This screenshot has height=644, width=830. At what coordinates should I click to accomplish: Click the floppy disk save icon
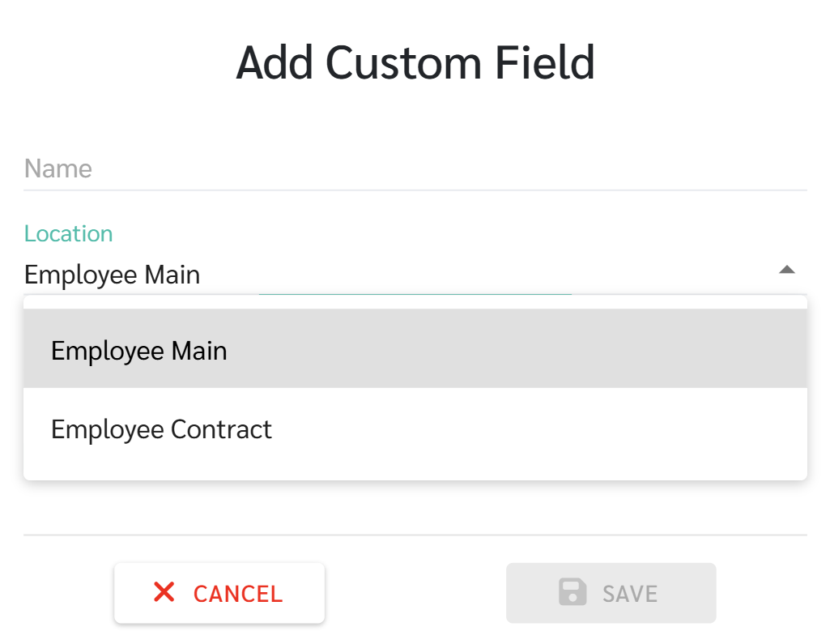coord(572,593)
